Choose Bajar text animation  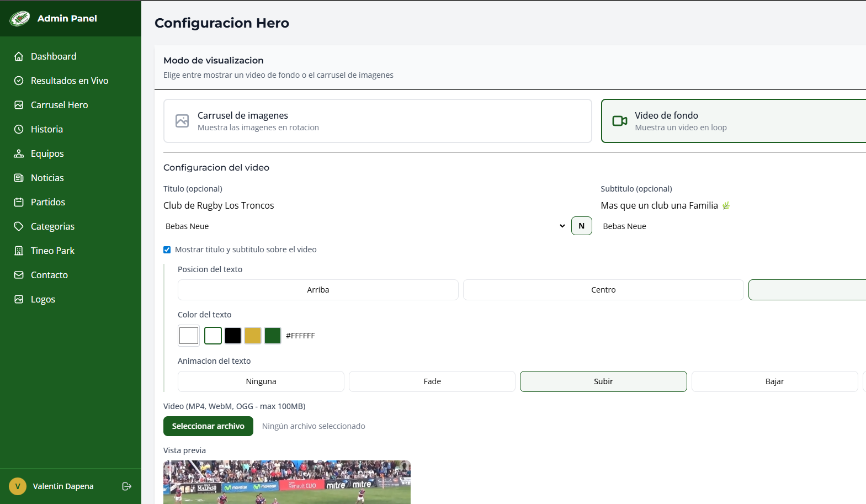pos(775,381)
